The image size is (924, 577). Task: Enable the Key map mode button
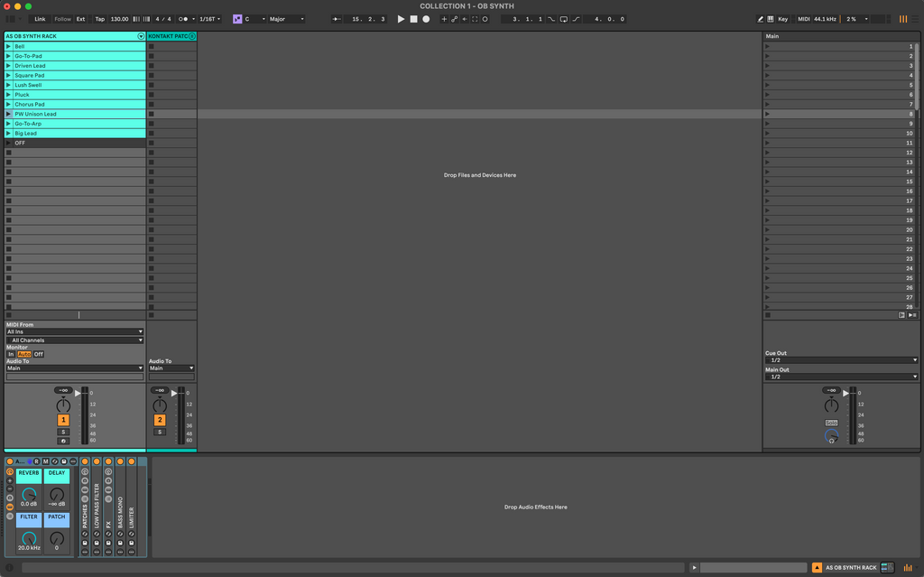pyautogui.click(x=782, y=19)
